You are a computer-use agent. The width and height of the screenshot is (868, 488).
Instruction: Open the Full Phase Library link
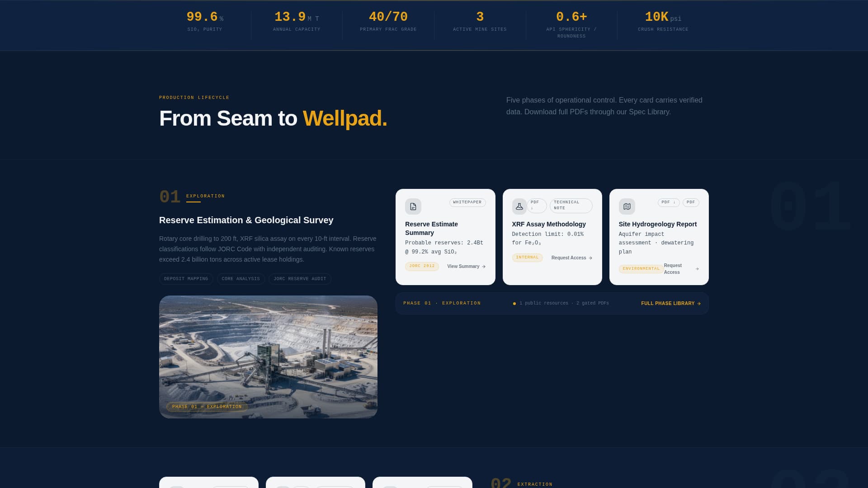tap(670, 304)
